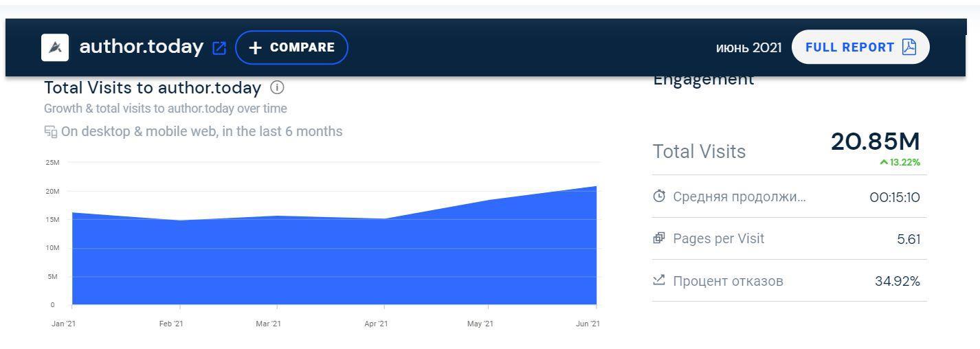This screenshot has height=349, width=980.
Task: Select the июнь 2021 date label
Action: (748, 48)
